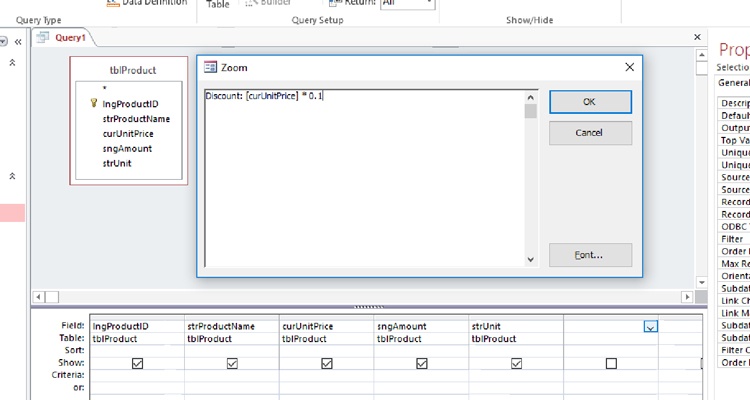Click the Table cell under lngProductID

137,339
